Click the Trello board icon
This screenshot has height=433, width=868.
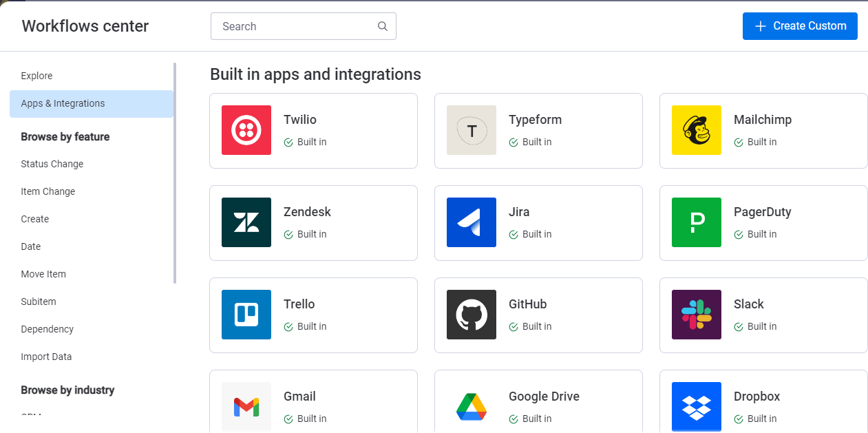pos(246,315)
